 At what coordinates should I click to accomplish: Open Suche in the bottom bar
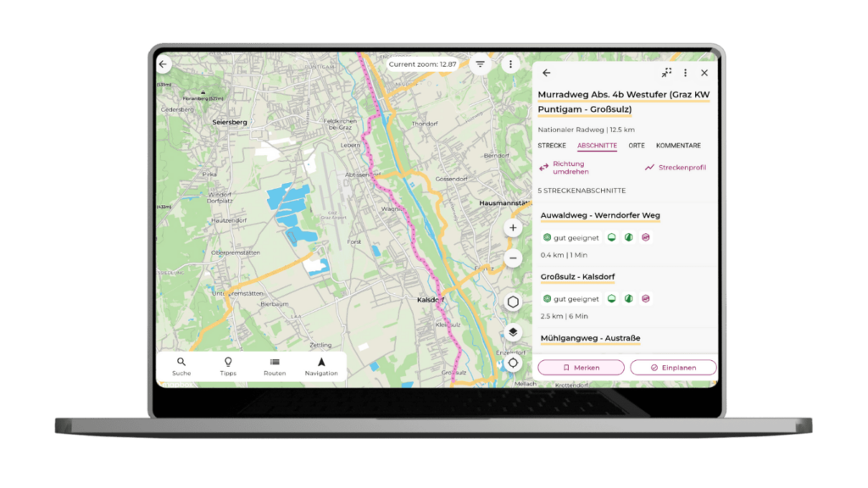click(x=181, y=366)
